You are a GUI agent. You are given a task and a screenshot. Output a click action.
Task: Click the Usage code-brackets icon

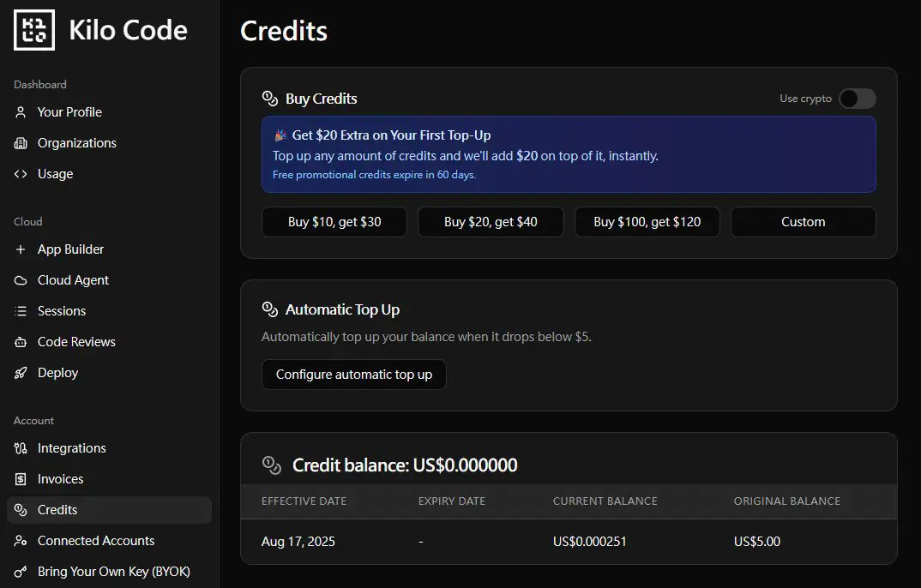pyautogui.click(x=21, y=174)
